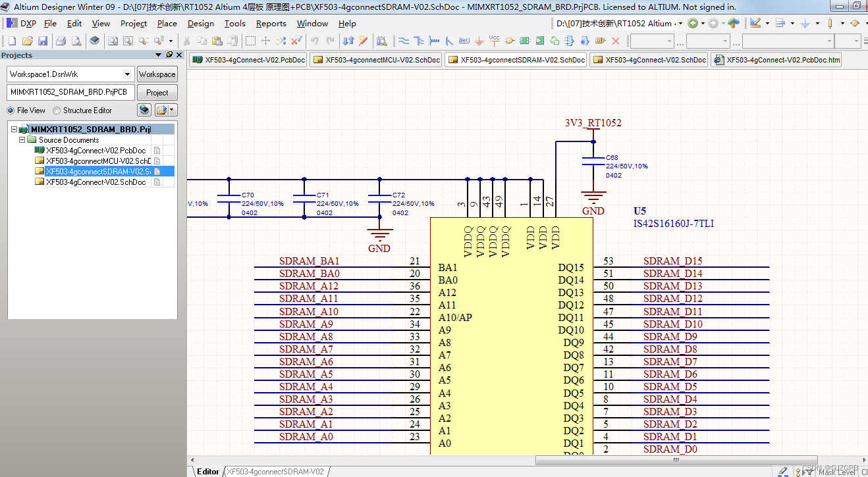The image size is (868, 477).
Task: Select the Place VCC Power Port tool
Action: 494,40
